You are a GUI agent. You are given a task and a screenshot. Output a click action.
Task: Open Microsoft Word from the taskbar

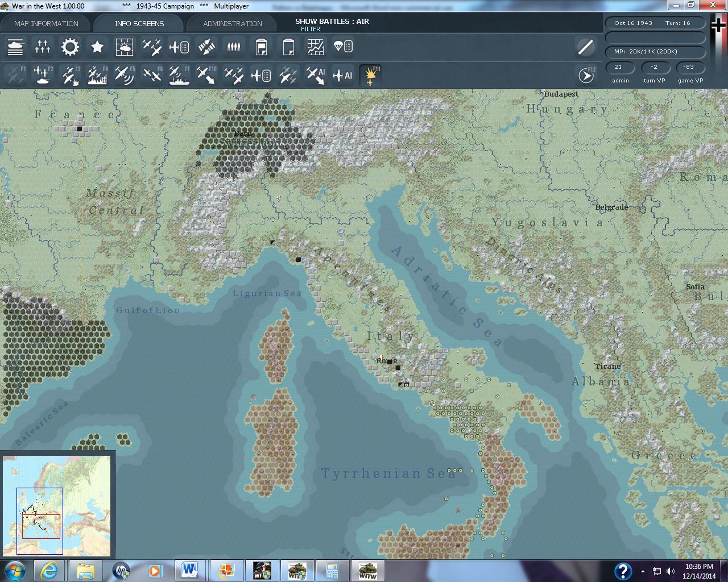pyautogui.click(x=190, y=571)
